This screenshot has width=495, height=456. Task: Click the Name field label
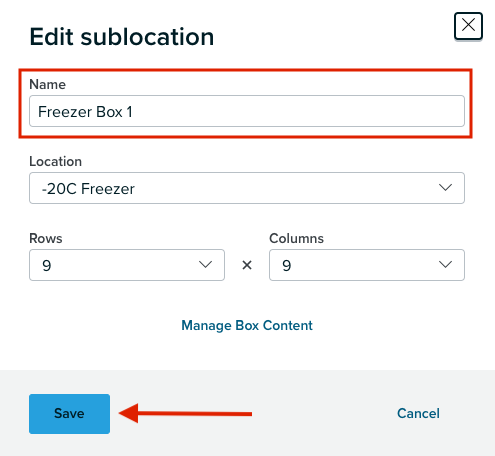47,84
